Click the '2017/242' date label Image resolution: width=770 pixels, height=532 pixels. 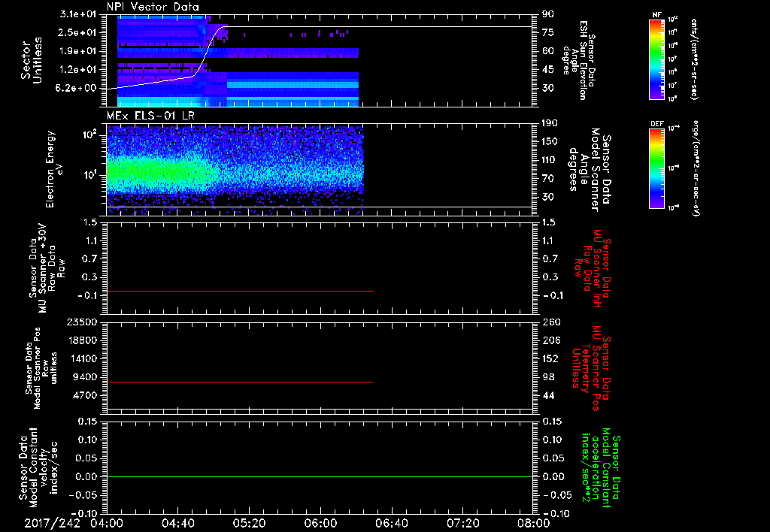(52, 523)
